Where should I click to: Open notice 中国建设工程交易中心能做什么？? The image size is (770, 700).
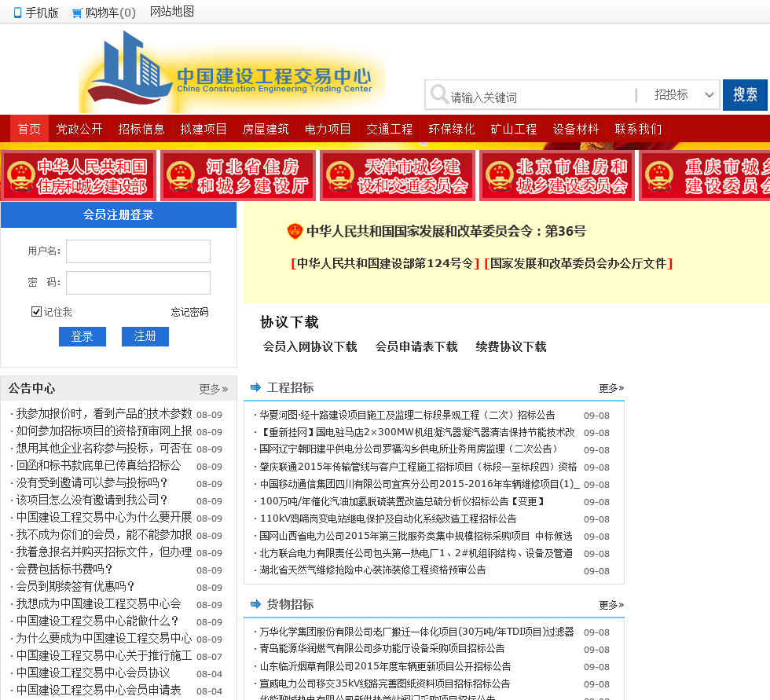pos(97,621)
